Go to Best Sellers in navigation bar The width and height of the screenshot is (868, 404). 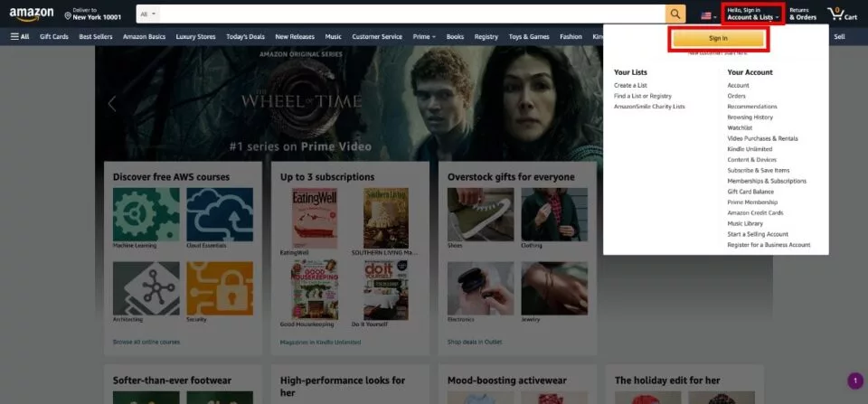pos(95,37)
